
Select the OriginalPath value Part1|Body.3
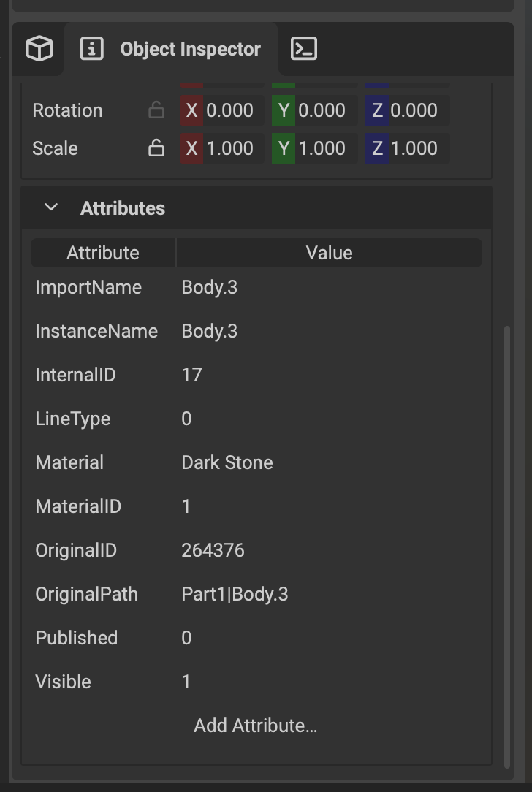pos(235,595)
